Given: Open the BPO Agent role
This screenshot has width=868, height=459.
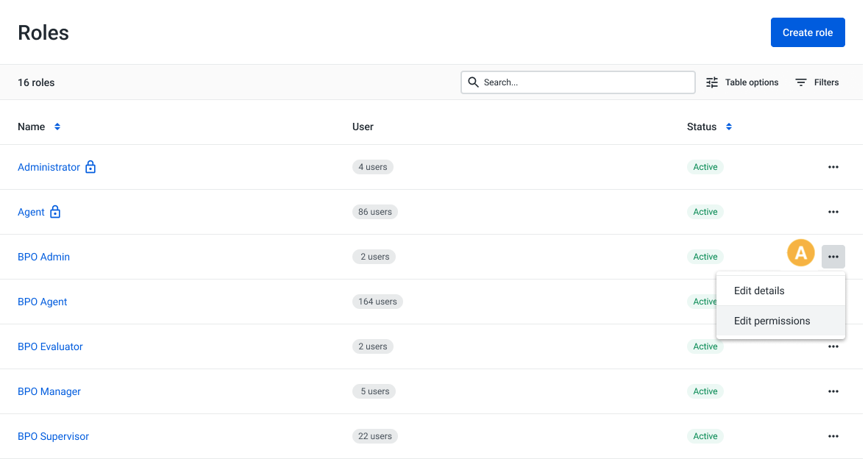Looking at the screenshot, I should [x=42, y=302].
